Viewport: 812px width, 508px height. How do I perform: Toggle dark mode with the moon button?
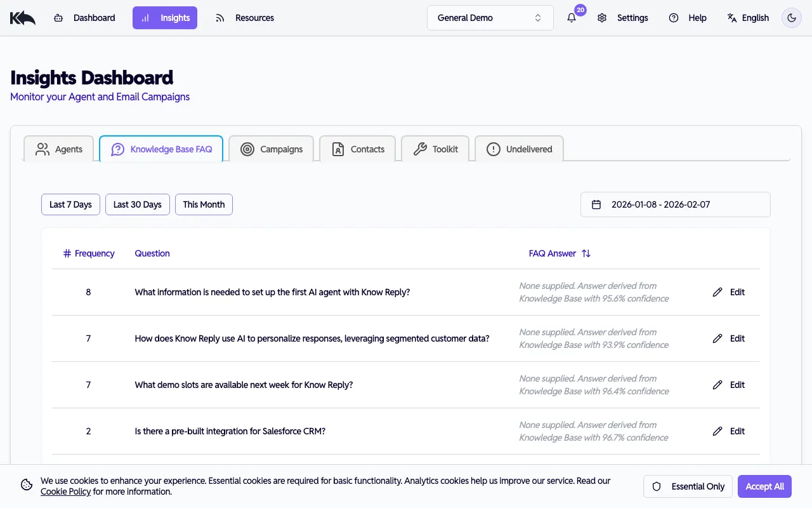791,18
